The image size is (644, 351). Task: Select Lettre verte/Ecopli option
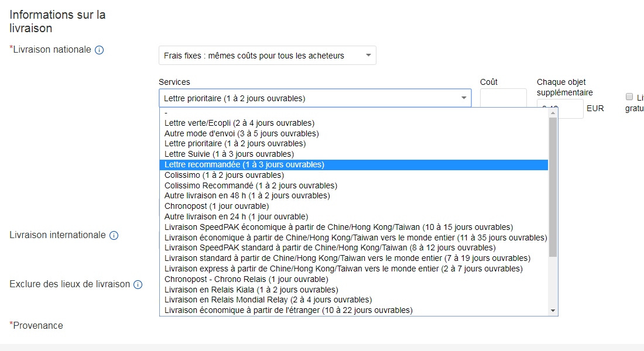[x=239, y=123]
